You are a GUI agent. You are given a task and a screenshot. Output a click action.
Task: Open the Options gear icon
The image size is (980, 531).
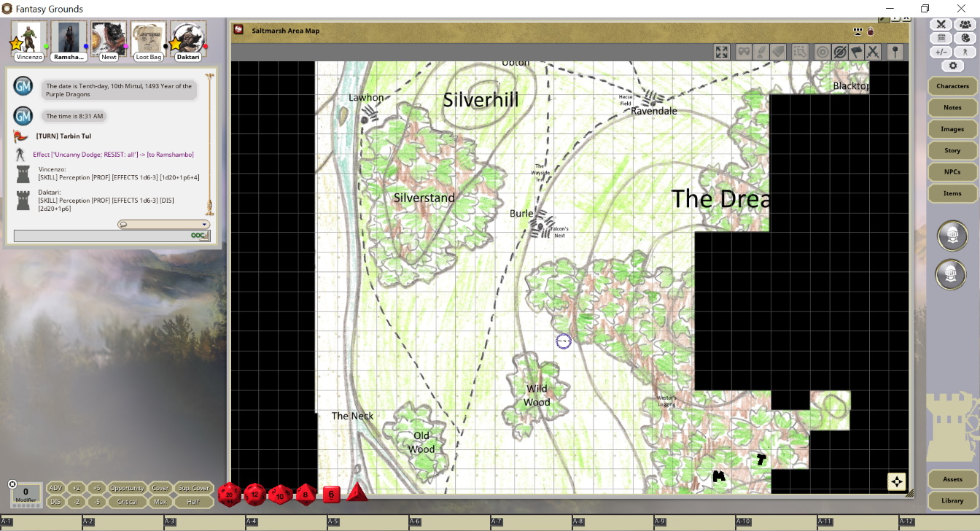[953, 66]
